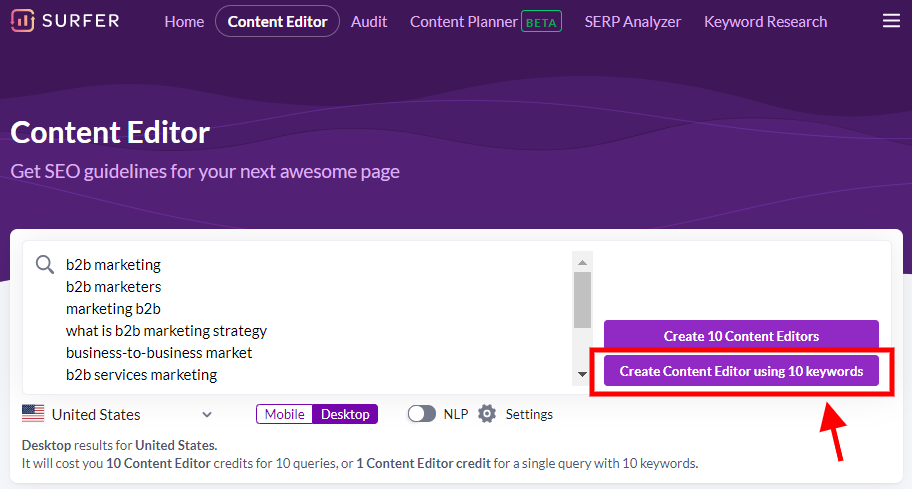Click Create Content Editor using 10 keywords

[741, 371]
